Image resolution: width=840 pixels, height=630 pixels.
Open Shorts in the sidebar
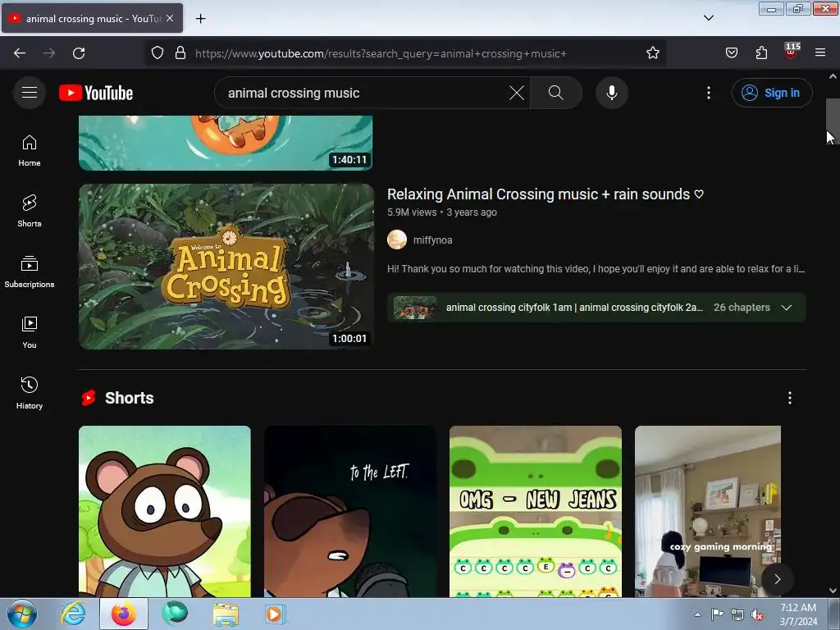[30, 211]
